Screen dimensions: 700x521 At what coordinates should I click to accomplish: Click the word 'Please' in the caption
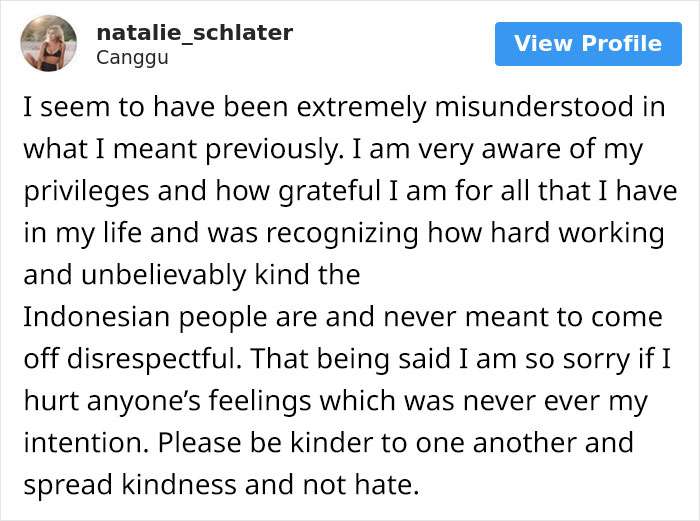[x=199, y=443]
